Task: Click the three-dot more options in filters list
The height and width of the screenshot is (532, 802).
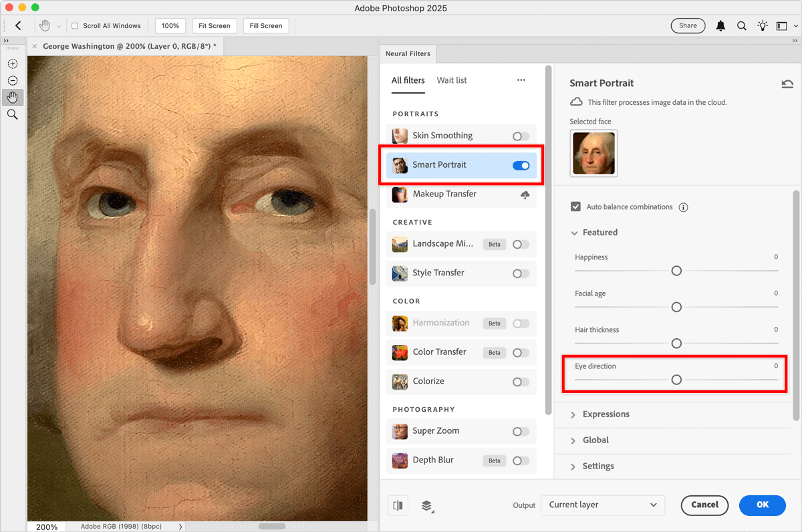Action: 521,80
